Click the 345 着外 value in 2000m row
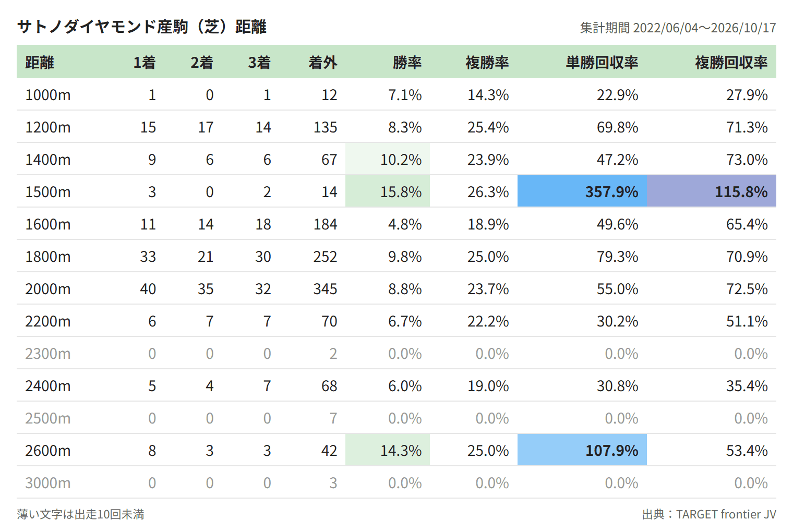 325,289
